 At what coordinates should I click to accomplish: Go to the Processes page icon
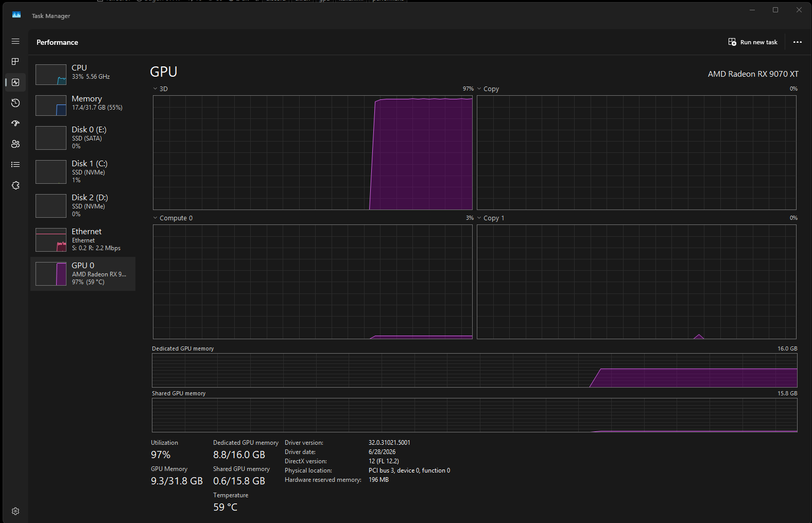point(15,62)
